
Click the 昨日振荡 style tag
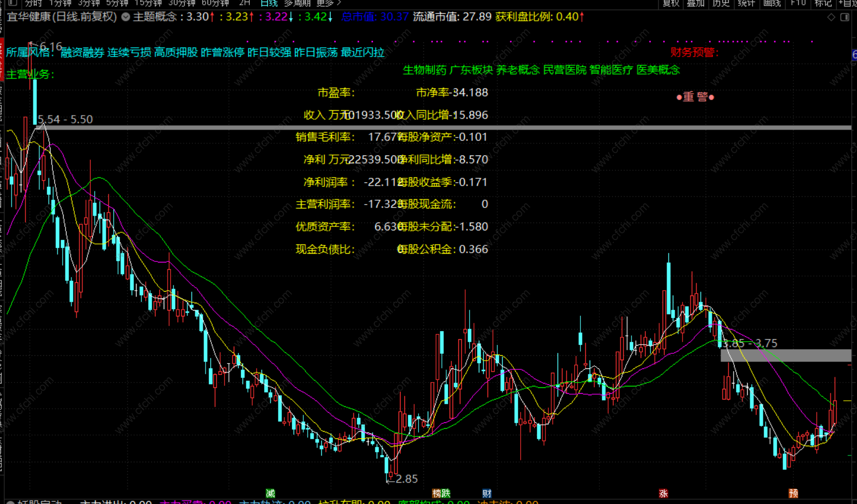tap(315, 52)
